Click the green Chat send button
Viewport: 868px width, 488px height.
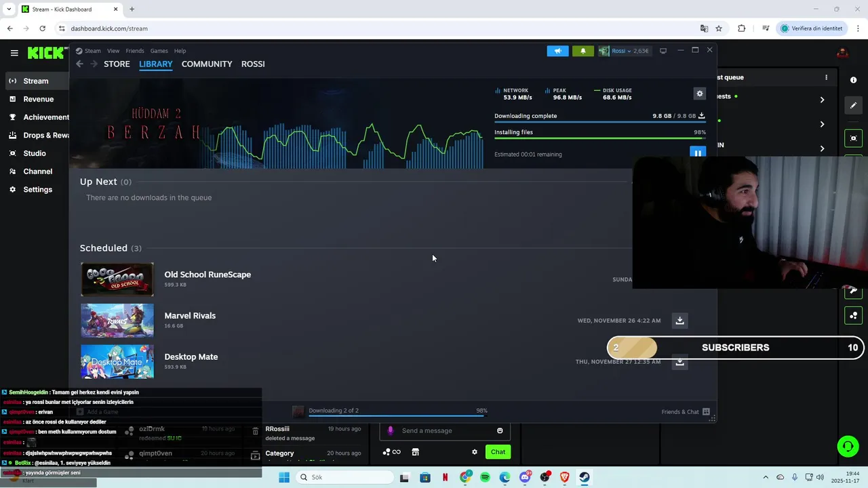[498, 452]
